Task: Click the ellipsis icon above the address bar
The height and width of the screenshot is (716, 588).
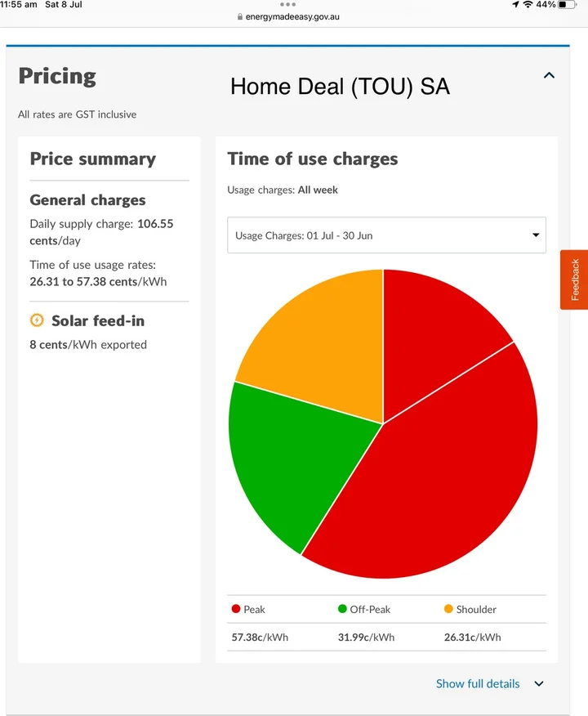Action: (x=287, y=5)
